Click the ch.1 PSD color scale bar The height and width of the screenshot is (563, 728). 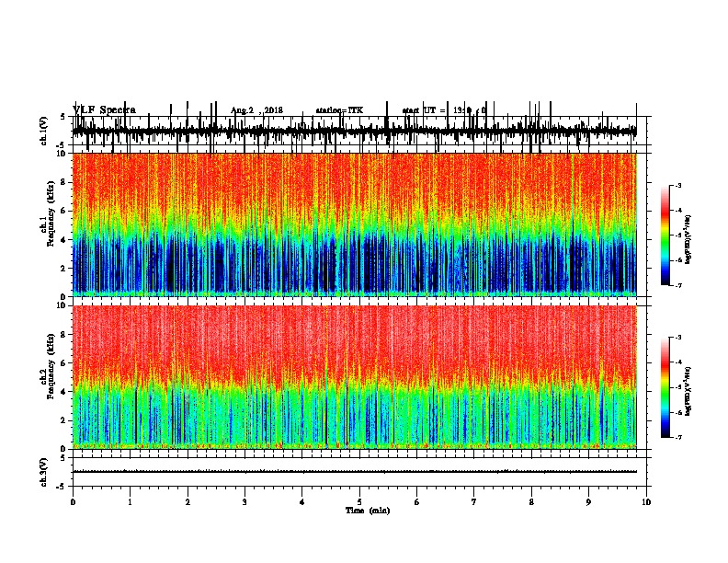tap(665, 236)
